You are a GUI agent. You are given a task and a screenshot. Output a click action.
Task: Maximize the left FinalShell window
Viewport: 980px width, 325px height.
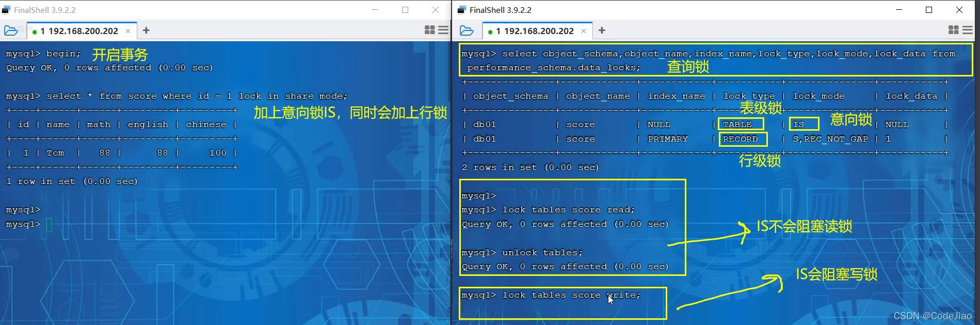tap(405, 10)
